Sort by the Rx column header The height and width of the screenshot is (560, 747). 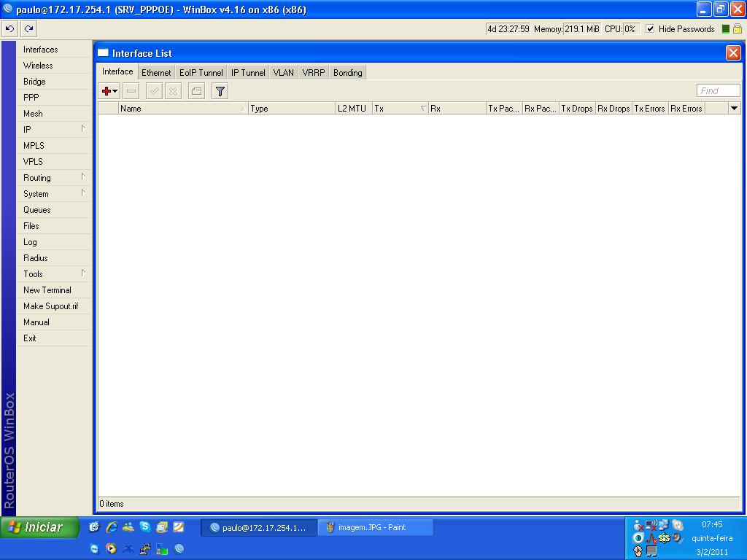pyautogui.click(x=457, y=109)
